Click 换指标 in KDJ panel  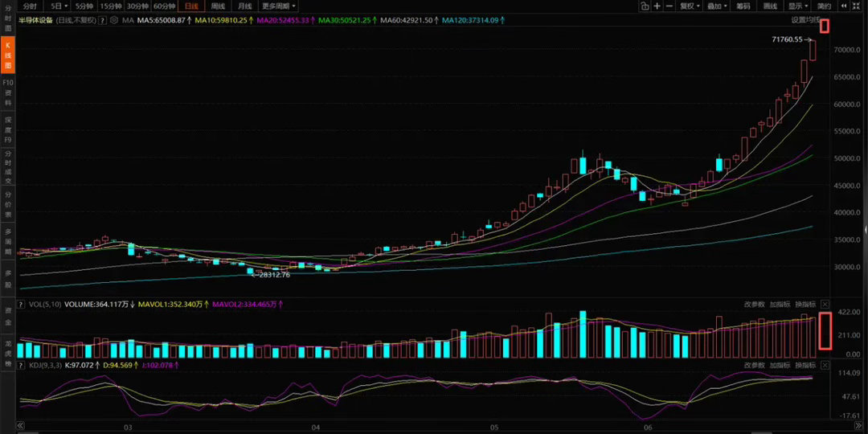[805, 366]
